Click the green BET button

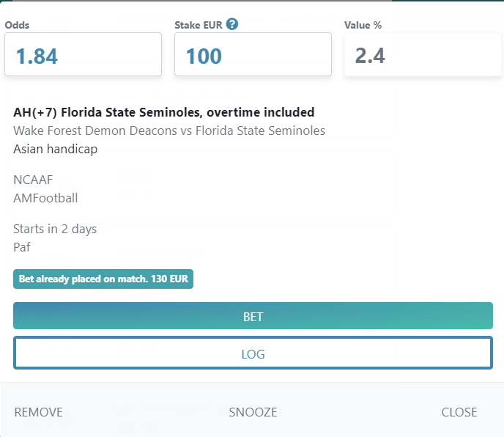click(x=253, y=316)
